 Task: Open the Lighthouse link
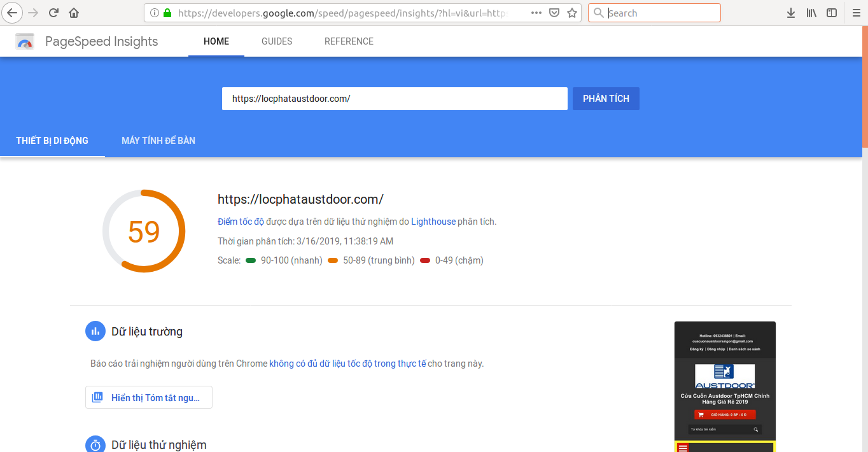click(433, 222)
